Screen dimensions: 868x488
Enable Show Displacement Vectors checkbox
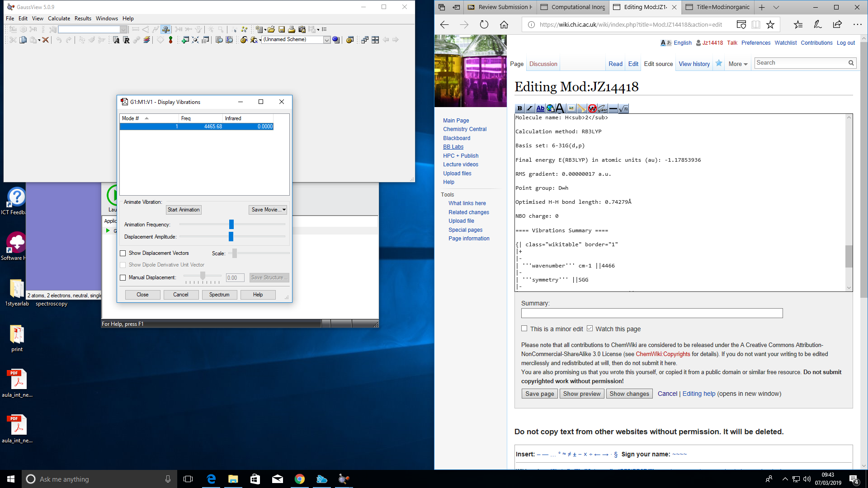(x=123, y=253)
